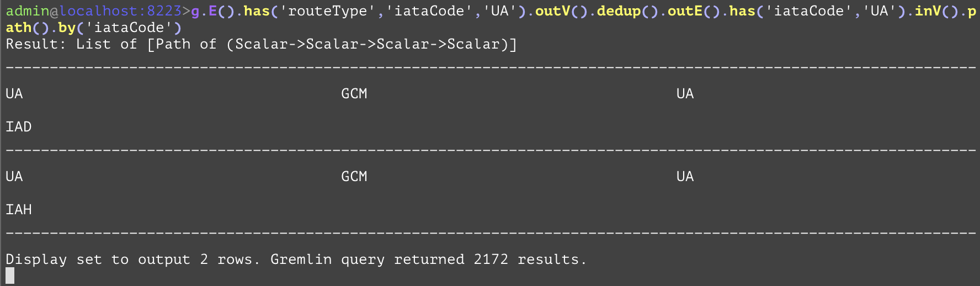Click the localhost:8223 host in the prompt
Image resolution: width=980 pixels, height=286 pixels.
(x=120, y=11)
